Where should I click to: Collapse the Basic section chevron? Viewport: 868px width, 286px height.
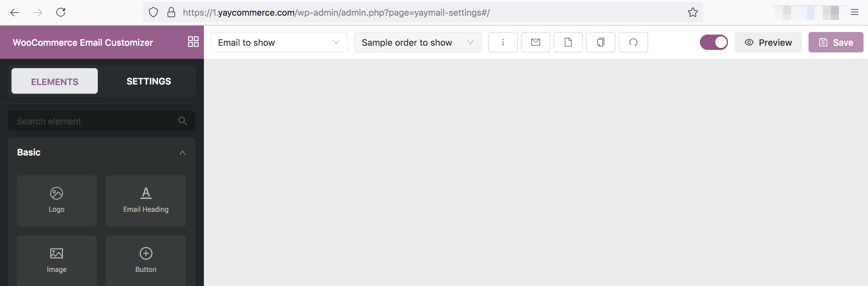click(x=182, y=153)
